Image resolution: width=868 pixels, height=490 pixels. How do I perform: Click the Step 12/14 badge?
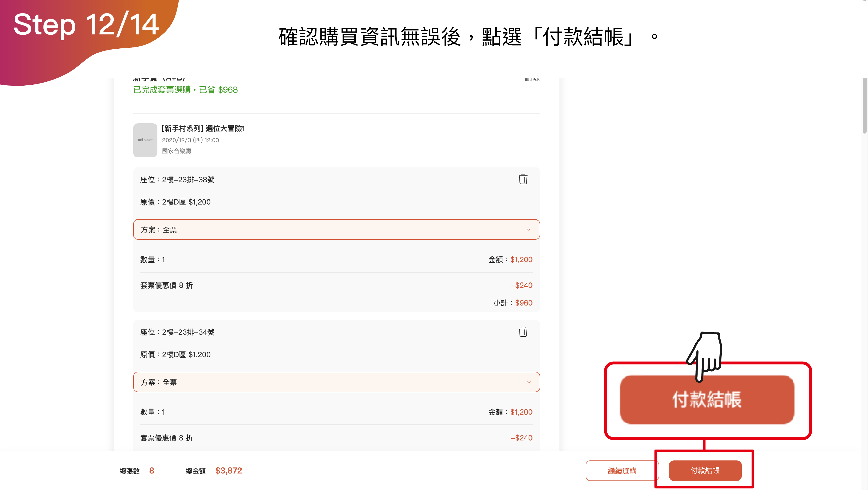pyautogui.click(x=86, y=25)
